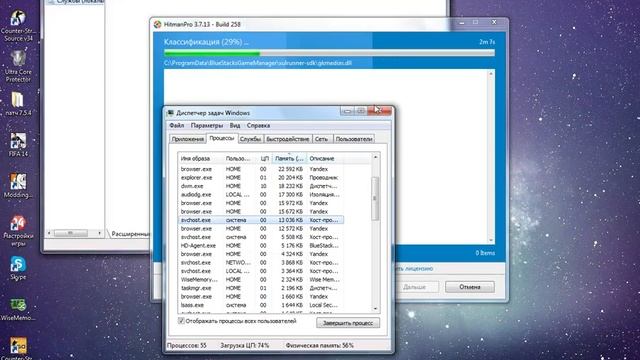Sort by the Описание column header
640x360 pixels.
tap(324, 158)
